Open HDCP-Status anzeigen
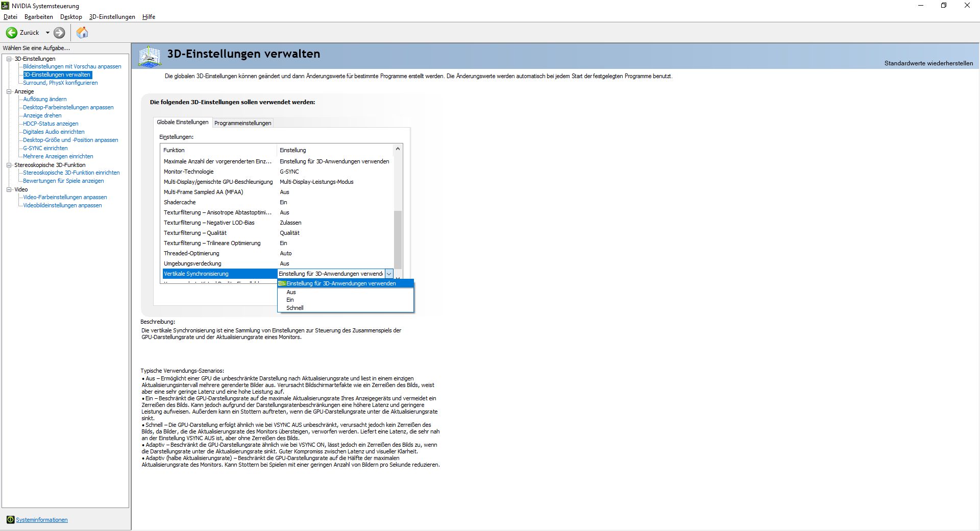Viewport: 980px width, 531px height. pyautogui.click(x=51, y=124)
